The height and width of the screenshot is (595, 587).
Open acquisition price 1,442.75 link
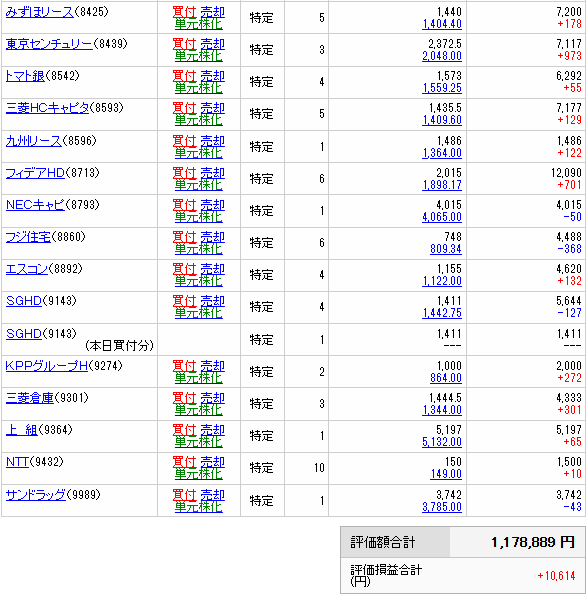click(442, 313)
